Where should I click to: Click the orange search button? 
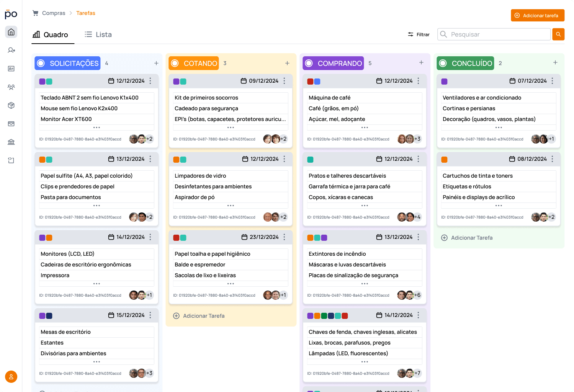tap(558, 34)
